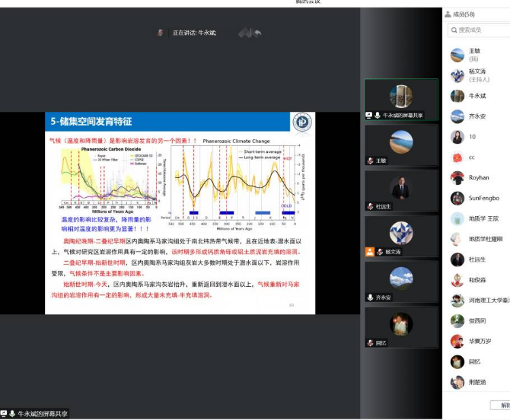Click muted mic icon on 回忆 video tile
Image resolution: width=510 pixels, height=420 pixels.
click(370, 343)
